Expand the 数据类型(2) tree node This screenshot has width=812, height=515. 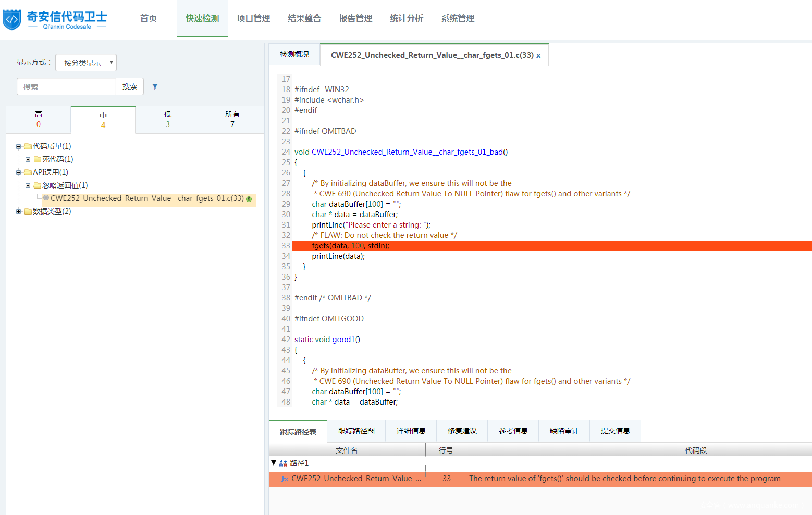tap(18, 211)
